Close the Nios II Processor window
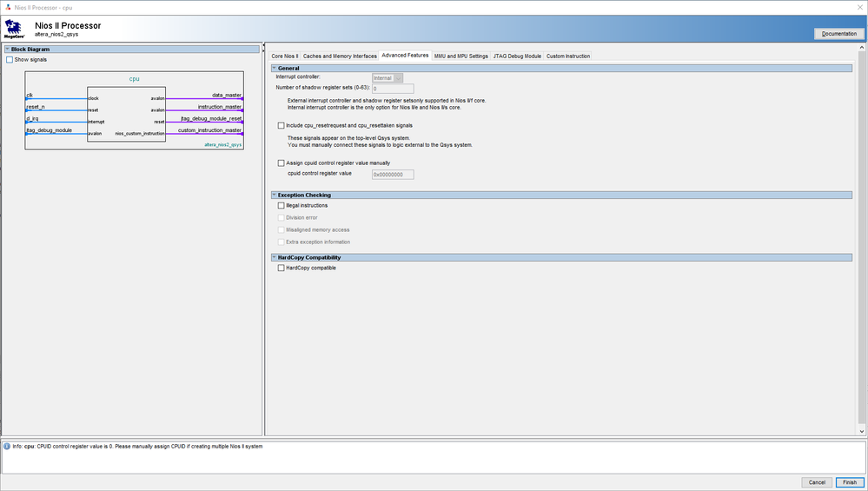The height and width of the screenshot is (491, 868). pyautogui.click(x=859, y=7)
